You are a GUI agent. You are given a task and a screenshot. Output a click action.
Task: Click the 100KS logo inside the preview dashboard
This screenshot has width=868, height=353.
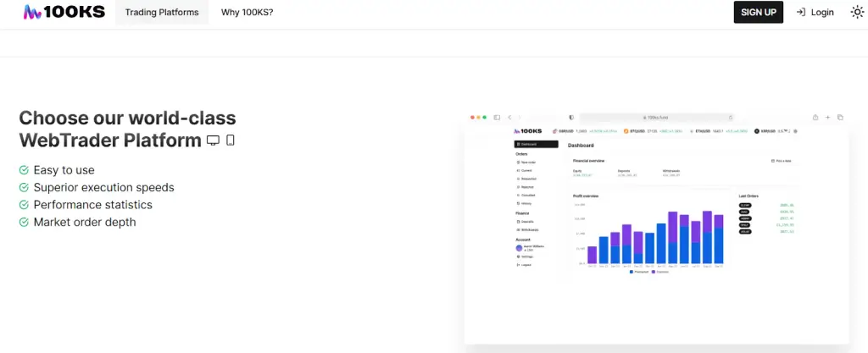click(x=528, y=131)
